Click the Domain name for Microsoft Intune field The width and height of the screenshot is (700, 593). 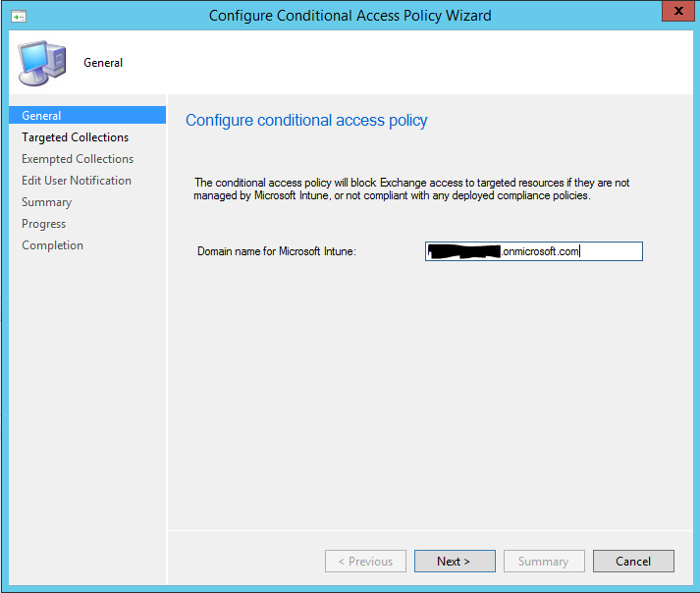[x=534, y=251]
